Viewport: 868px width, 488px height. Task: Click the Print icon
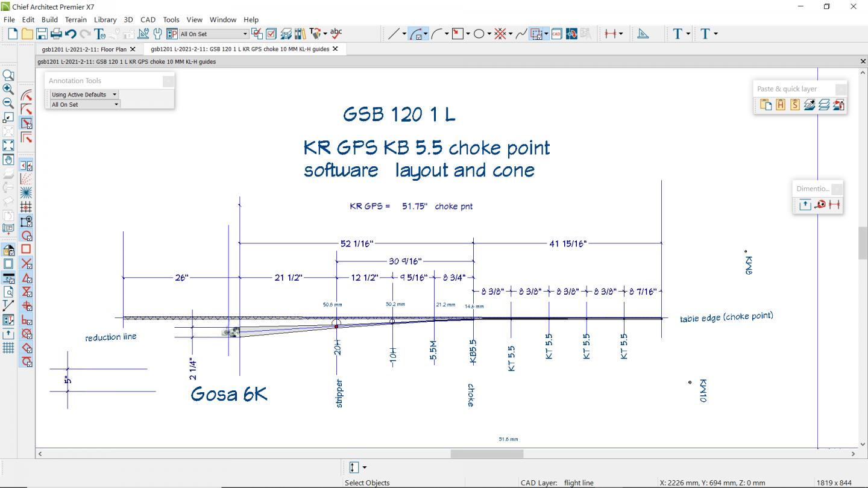point(56,34)
